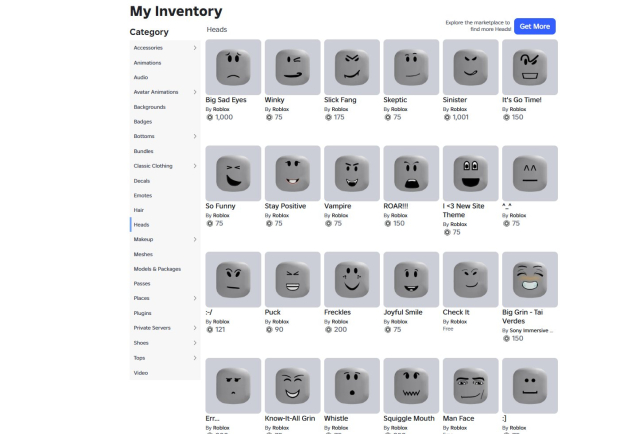
Task: Open the Stay Positive head thumbnail
Action: pos(292,173)
